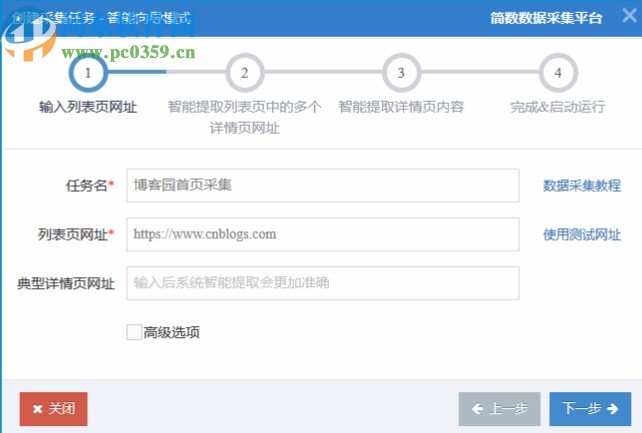Image resolution: width=642 pixels, height=433 pixels.
Task: Click the 输入列表页网址 step label
Action: [x=88, y=107]
